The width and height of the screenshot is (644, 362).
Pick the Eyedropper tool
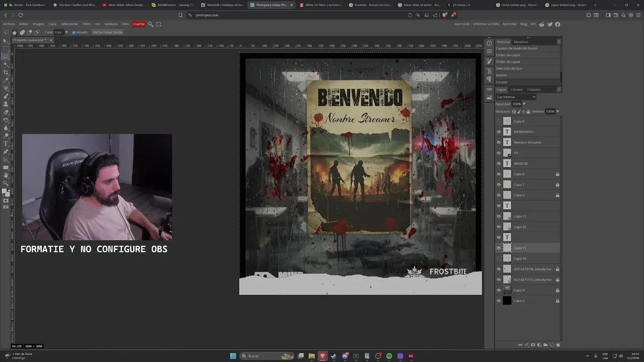coord(6,80)
